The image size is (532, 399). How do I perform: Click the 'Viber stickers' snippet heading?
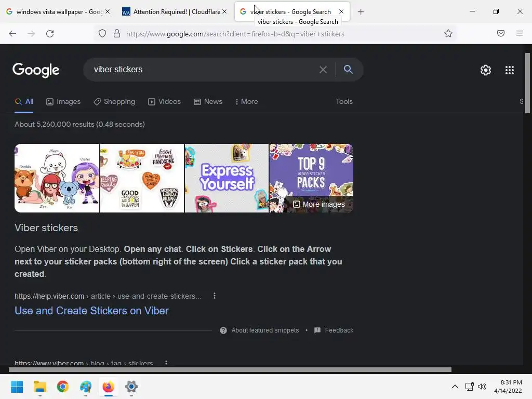click(x=46, y=228)
